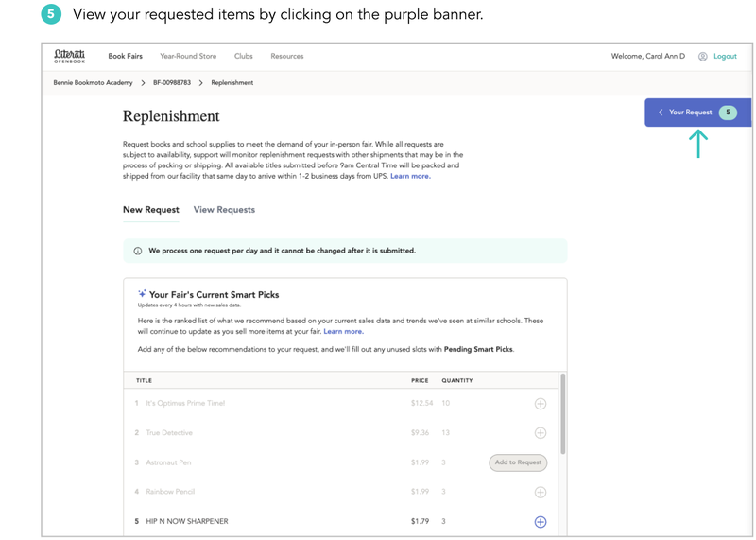Select the Astronaut Pen row title
This screenshot has height=540, width=756.
(x=168, y=462)
